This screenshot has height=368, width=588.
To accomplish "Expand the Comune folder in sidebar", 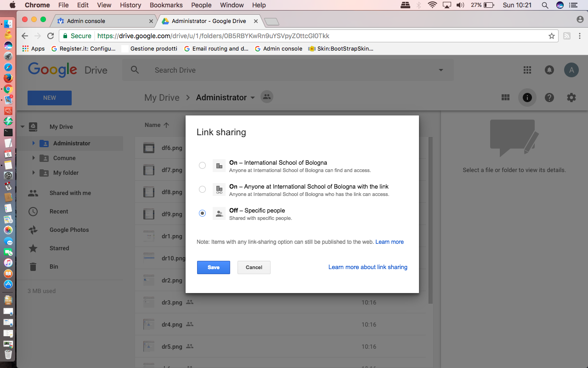I will pos(34,158).
